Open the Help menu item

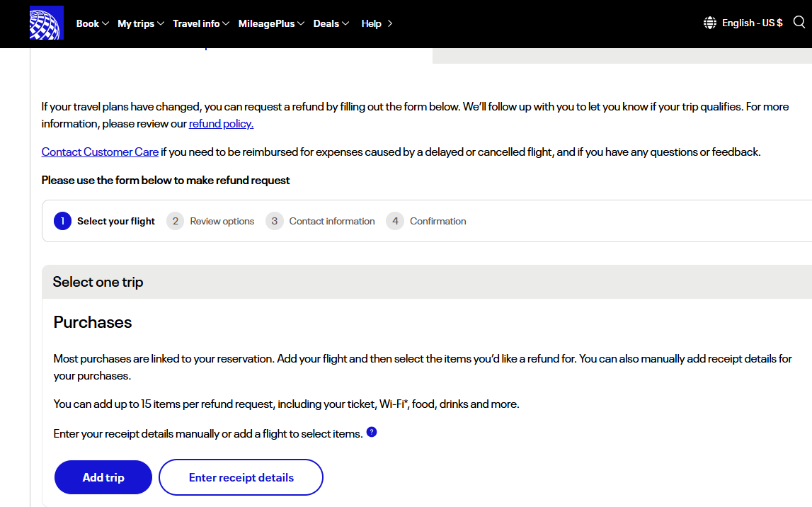[x=377, y=23]
